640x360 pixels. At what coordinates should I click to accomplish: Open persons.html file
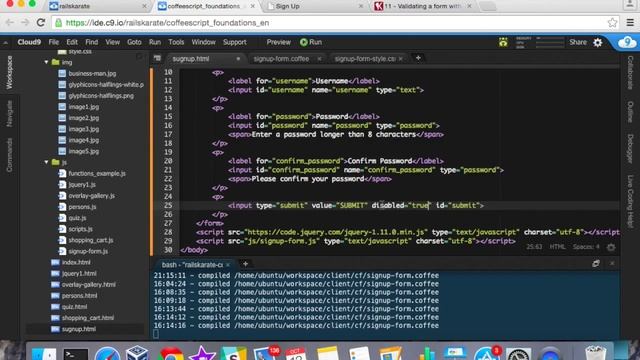79,296
